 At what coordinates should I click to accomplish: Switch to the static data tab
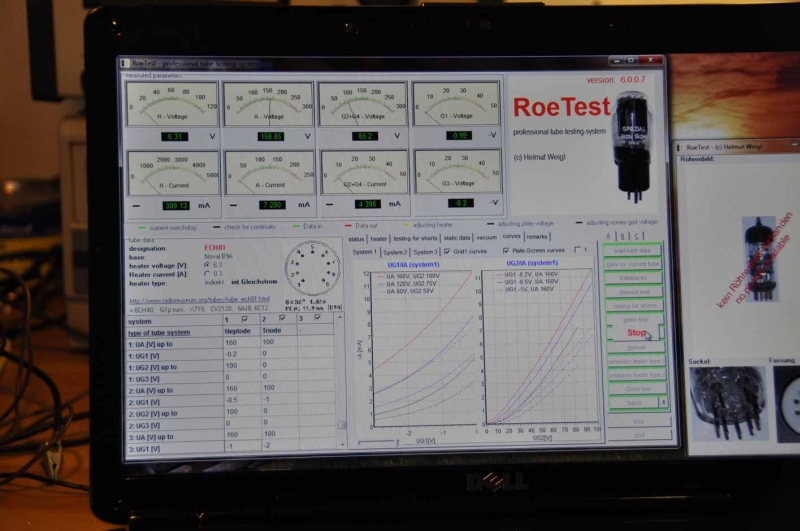pos(456,238)
